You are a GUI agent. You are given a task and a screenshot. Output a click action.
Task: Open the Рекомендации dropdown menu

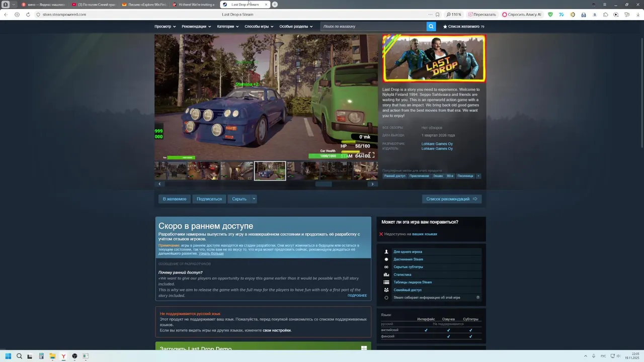pos(196,26)
